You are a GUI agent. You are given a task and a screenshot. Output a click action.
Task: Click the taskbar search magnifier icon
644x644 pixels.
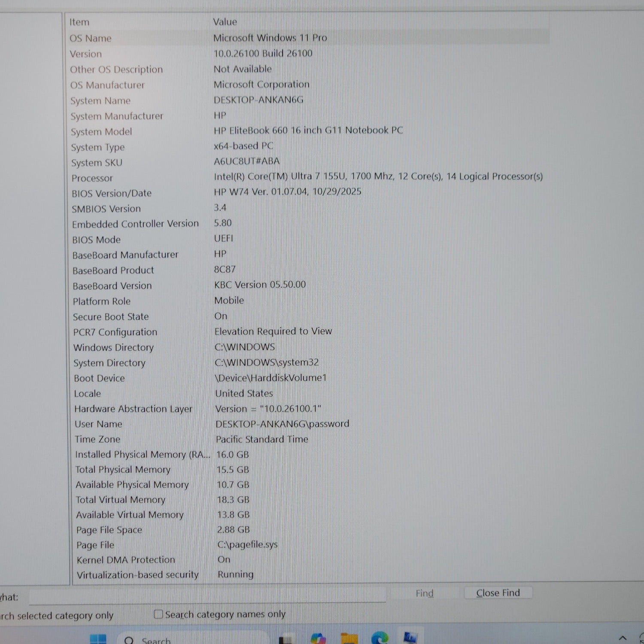129,641
